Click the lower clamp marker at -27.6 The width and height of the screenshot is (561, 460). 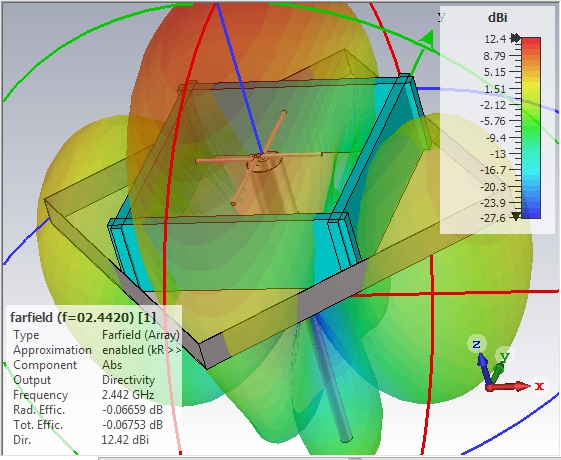tap(516, 216)
